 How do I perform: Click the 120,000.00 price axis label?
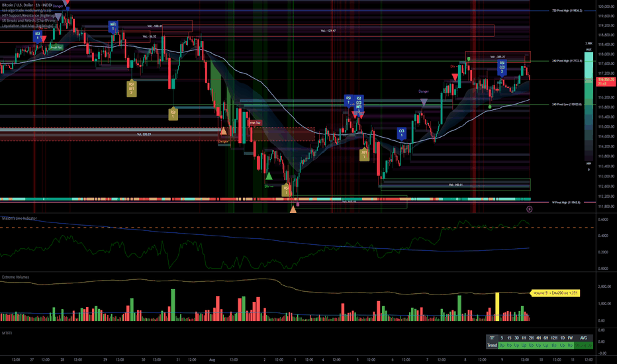click(606, 7)
